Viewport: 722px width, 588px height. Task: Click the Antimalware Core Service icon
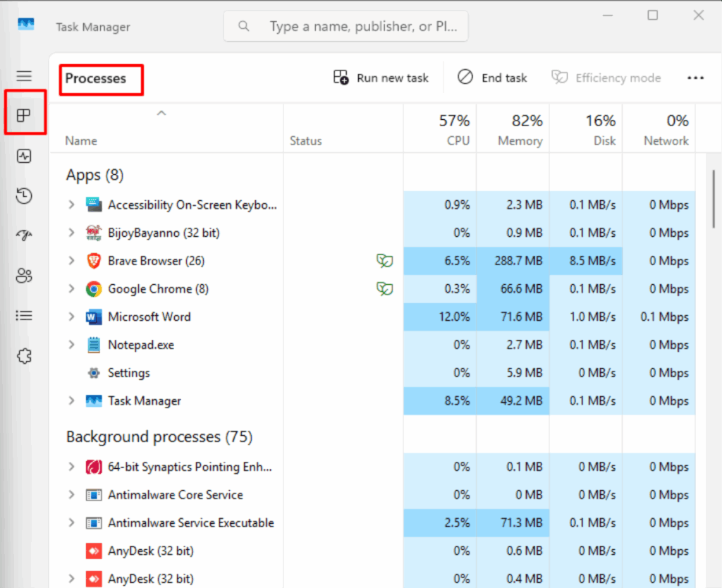click(94, 495)
